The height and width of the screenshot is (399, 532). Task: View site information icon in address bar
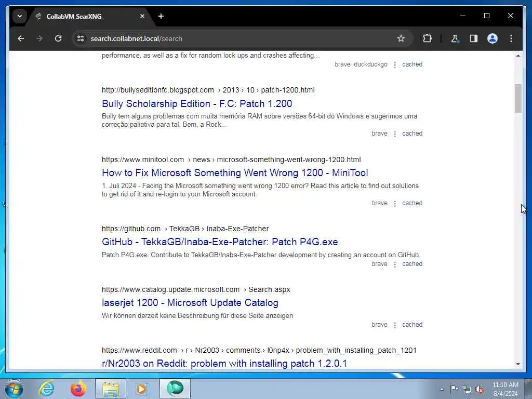pos(81,38)
